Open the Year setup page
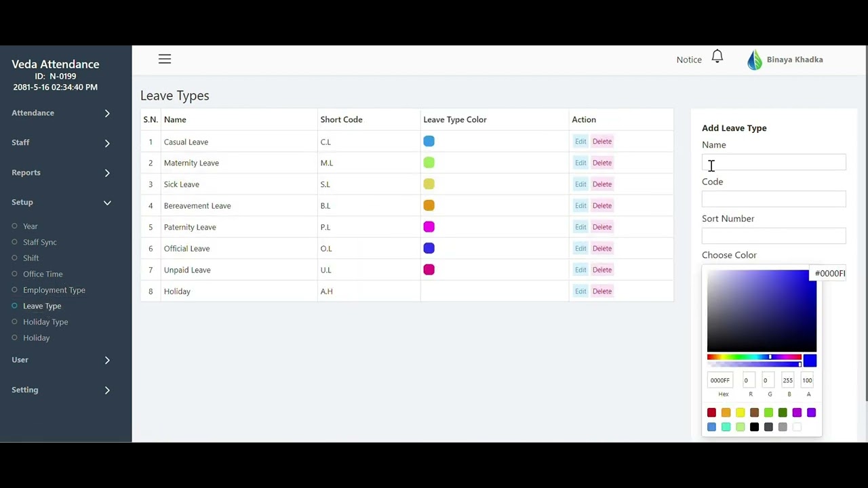This screenshot has height=488, width=868. tap(31, 226)
